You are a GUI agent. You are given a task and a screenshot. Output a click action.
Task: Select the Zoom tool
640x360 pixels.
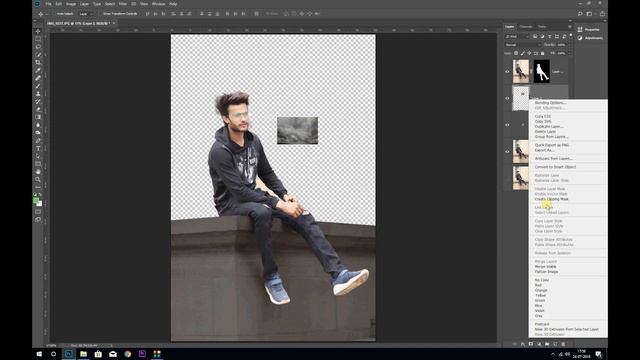[x=38, y=180]
